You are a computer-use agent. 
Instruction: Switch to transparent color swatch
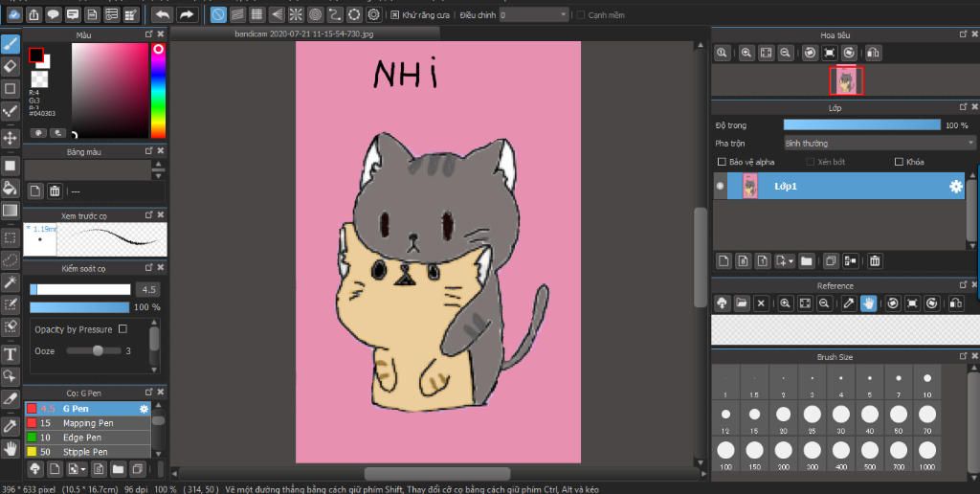pyautogui.click(x=39, y=79)
